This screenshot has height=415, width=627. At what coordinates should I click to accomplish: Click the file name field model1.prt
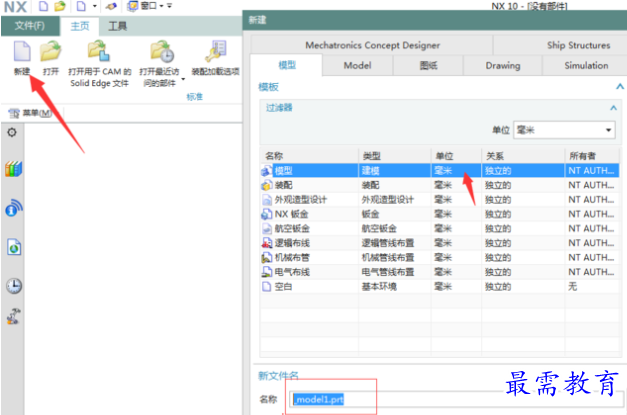click(x=456, y=399)
